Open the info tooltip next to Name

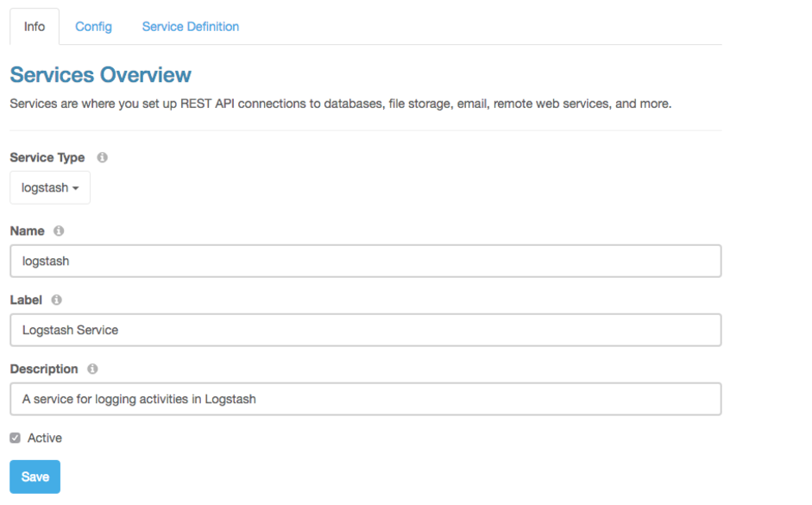pyautogui.click(x=57, y=230)
